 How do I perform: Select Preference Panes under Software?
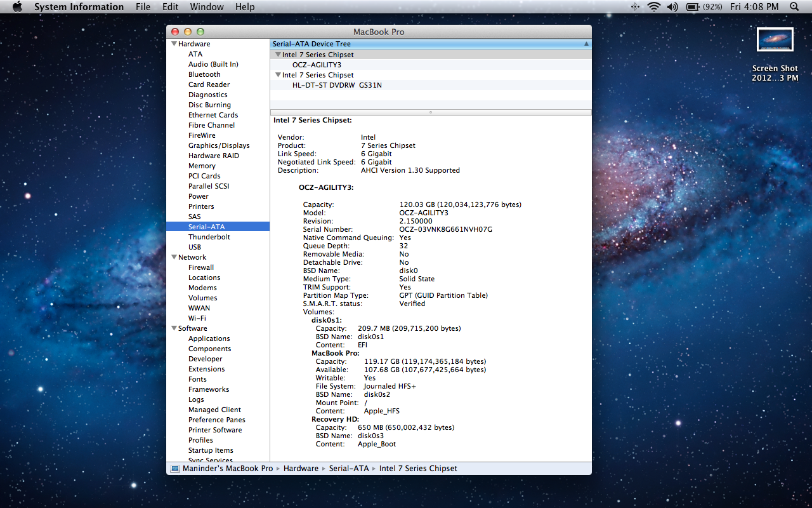(216, 420)
